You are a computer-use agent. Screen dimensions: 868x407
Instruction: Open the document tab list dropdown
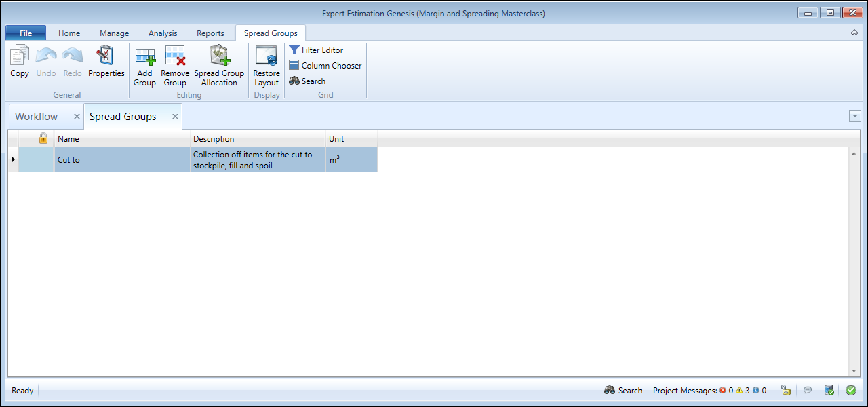point(854,117)
